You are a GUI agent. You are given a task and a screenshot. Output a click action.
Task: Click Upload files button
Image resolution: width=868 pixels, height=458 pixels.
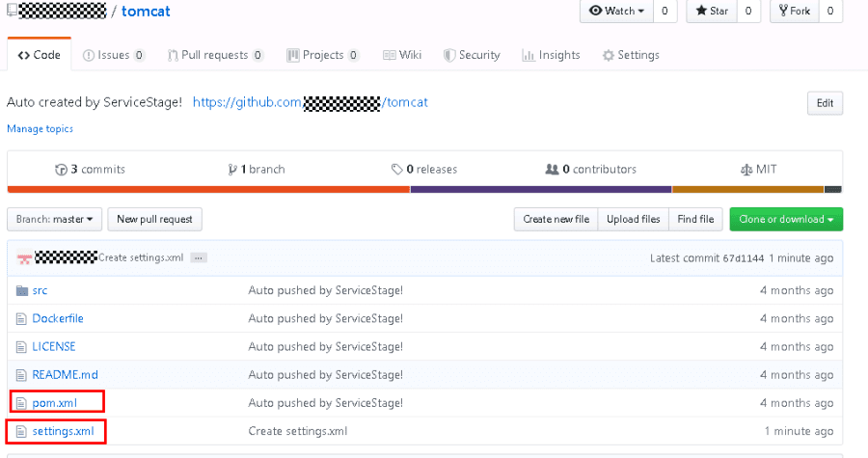click(634, 219)
